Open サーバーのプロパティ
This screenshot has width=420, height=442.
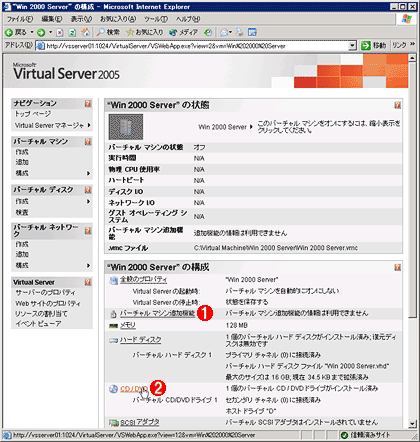(45, 293)
